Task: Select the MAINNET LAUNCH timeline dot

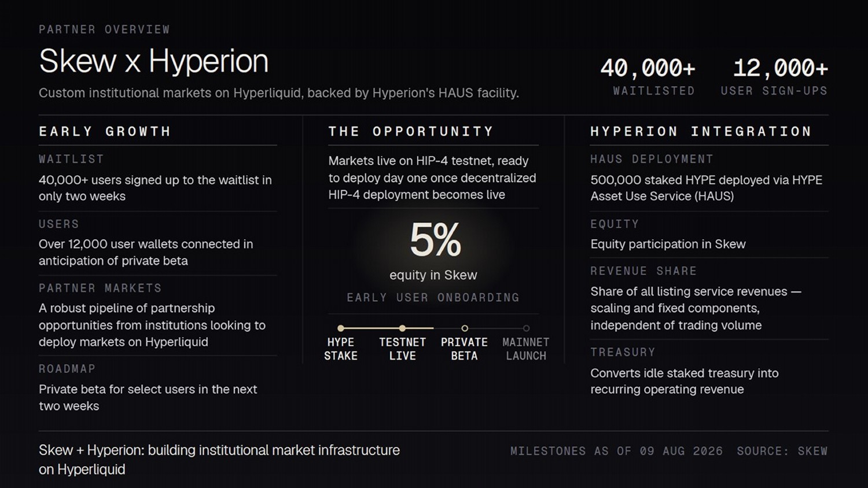Action: tap(526, 328)
